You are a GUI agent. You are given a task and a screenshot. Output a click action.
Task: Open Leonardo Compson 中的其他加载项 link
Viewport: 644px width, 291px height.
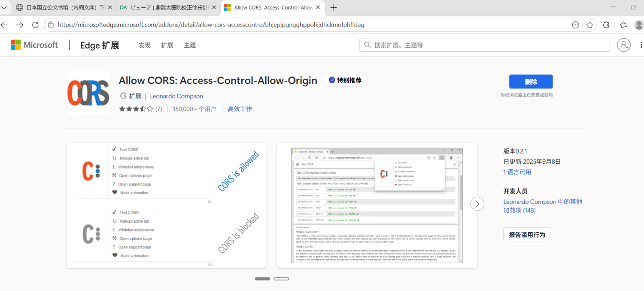click(543, 206)
